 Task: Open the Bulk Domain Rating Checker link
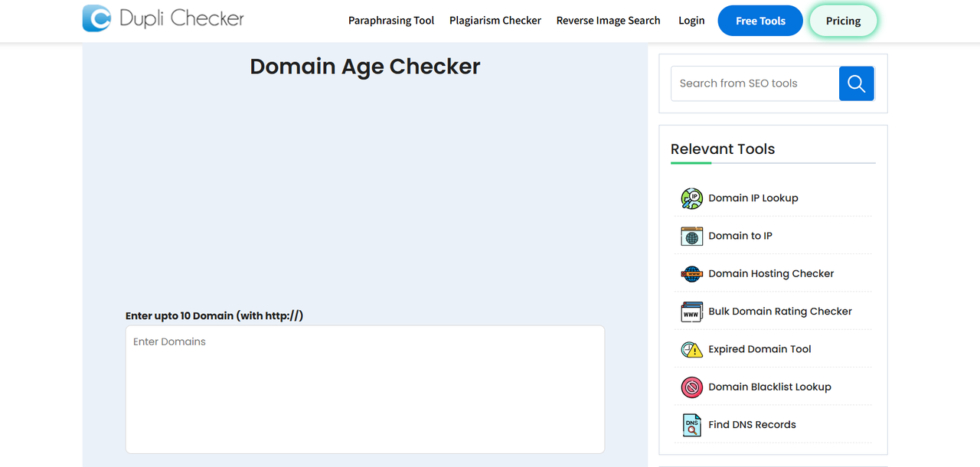[x=780, y=311]
